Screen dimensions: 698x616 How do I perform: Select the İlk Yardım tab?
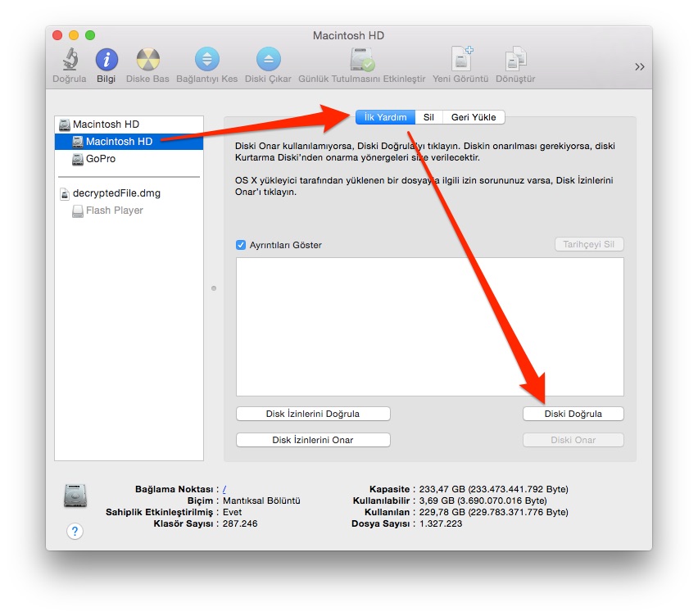click(385, 117)
